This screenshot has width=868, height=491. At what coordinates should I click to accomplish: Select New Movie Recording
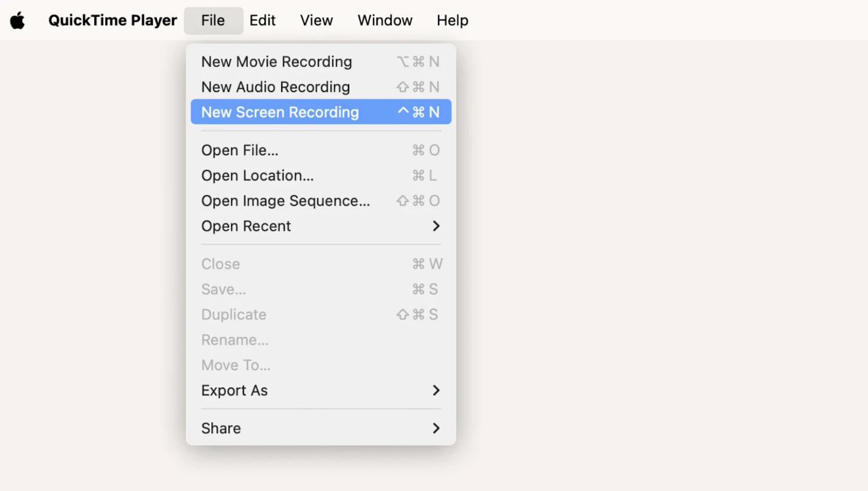point(277,62)
